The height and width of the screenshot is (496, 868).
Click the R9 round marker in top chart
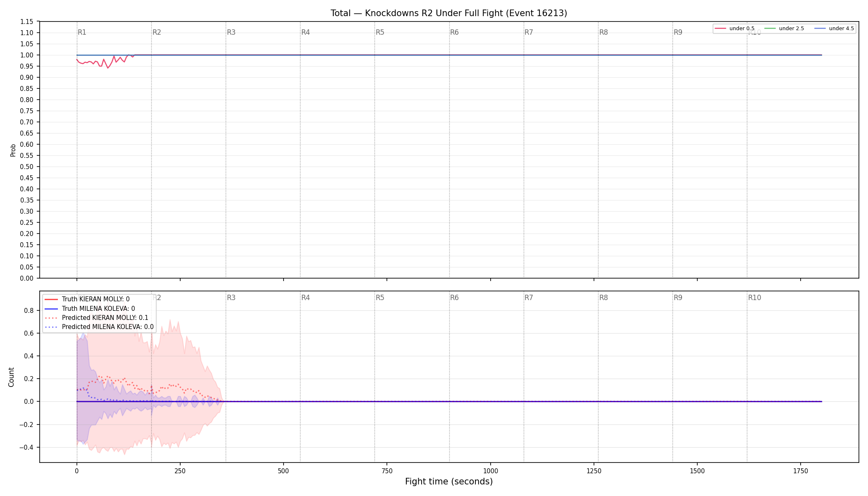pyautogui.click(x=678, y=32)
